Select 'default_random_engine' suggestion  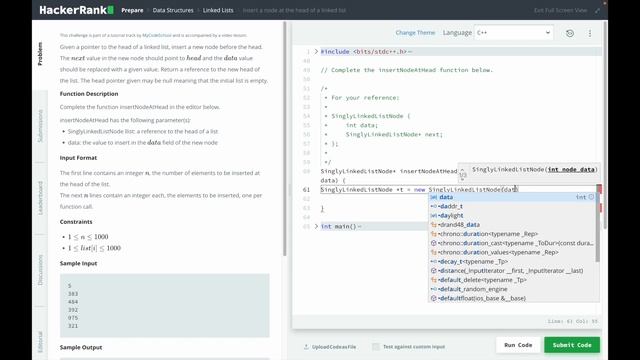(512, 289)
